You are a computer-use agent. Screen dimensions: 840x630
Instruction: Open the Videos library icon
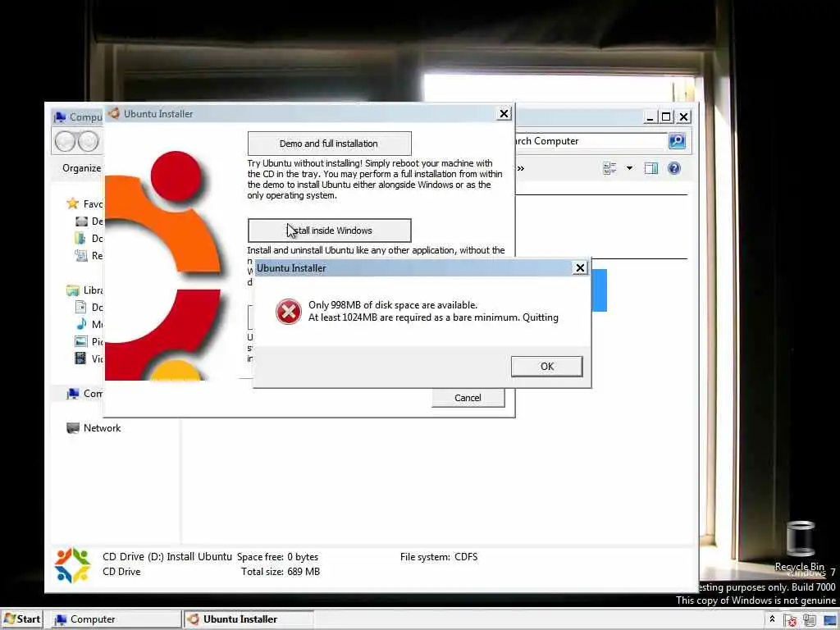[80, 358]
